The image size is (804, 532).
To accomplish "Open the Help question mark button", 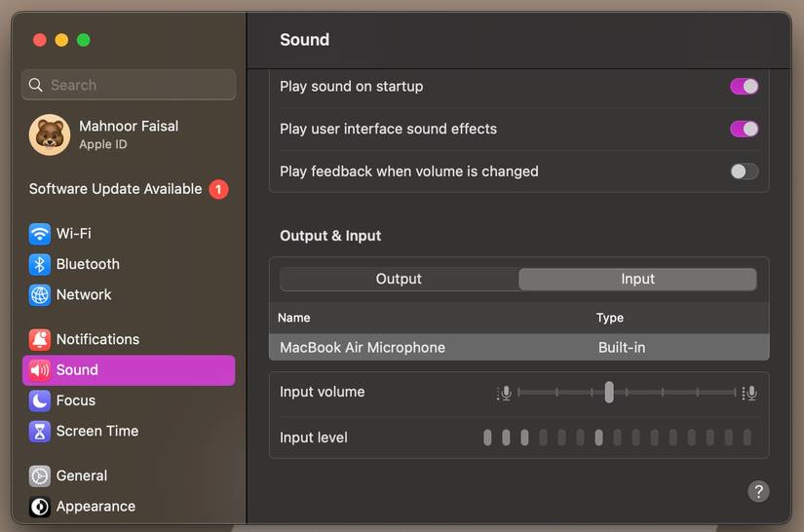I will click(758, 491).
